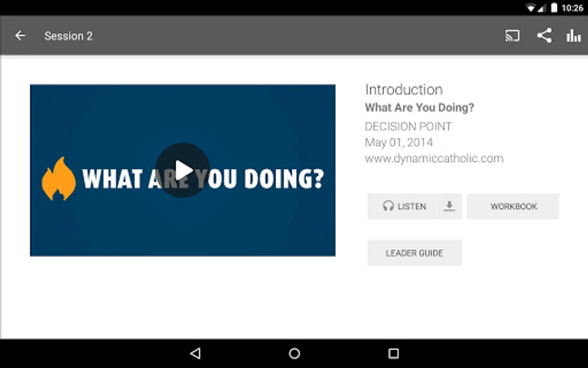Select the 'What Are You Doing?' subtitle
This screenshot has height=368, width=588.
click(x=419, y=108)
